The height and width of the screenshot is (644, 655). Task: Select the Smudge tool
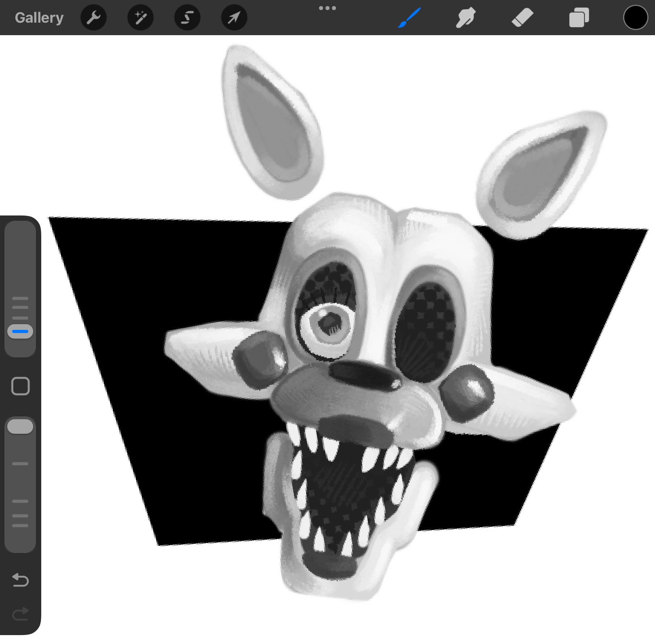click(x=465, y=18)
